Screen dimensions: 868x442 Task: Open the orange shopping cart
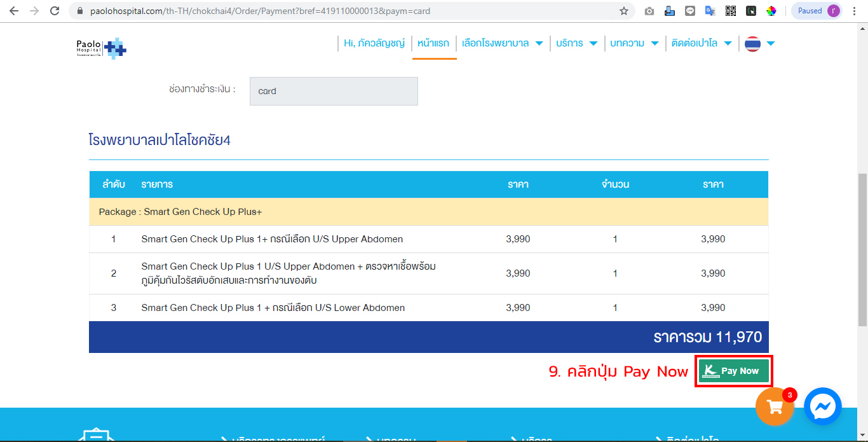coord(775,406)
